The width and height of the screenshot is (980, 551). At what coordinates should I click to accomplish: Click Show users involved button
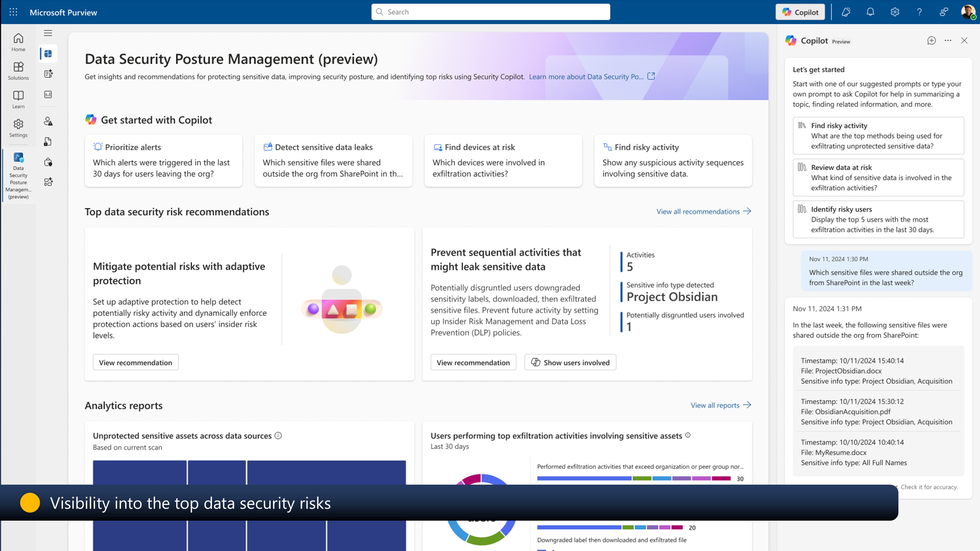pyautogui.click(x=570, y=362)
